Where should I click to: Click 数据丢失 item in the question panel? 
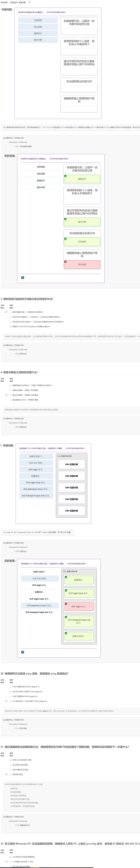point(38,33)
